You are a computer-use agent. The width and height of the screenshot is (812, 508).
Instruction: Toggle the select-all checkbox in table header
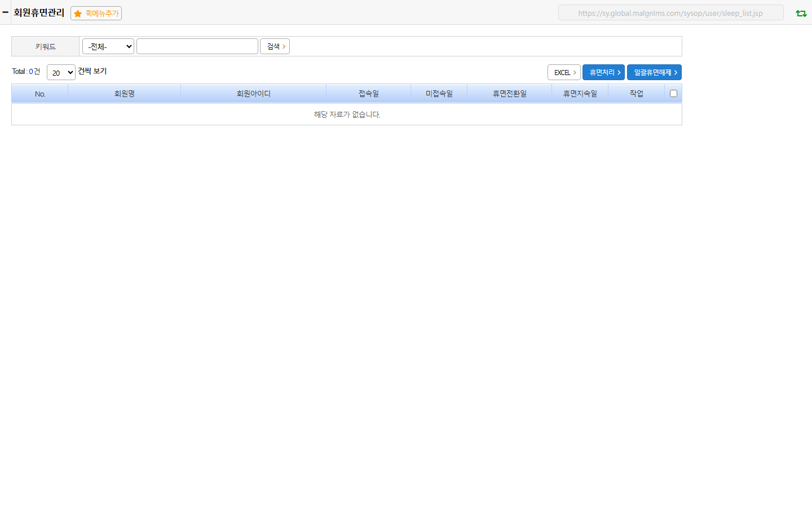tap(673, 93)
